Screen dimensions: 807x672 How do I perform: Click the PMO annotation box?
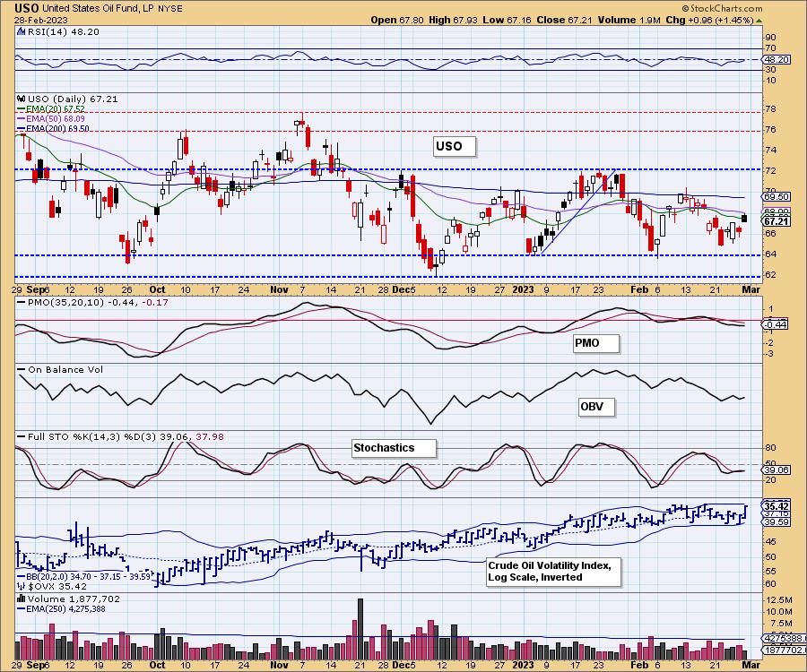pyautogui.click(x=596, y=343)
